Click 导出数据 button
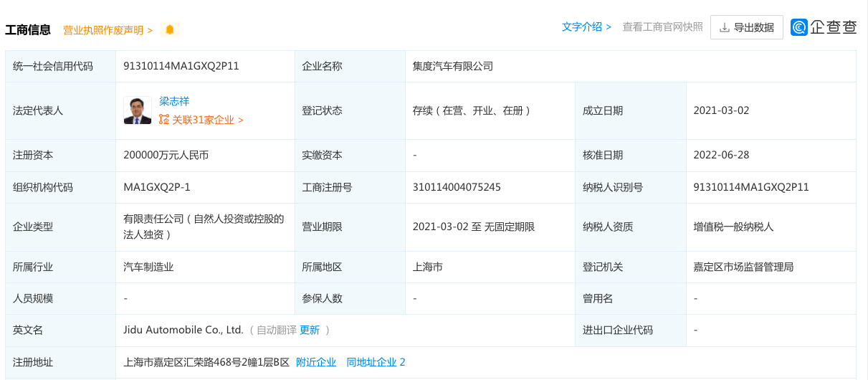The height and width of the screenshot is (380, 868). [x=747, y=27]
